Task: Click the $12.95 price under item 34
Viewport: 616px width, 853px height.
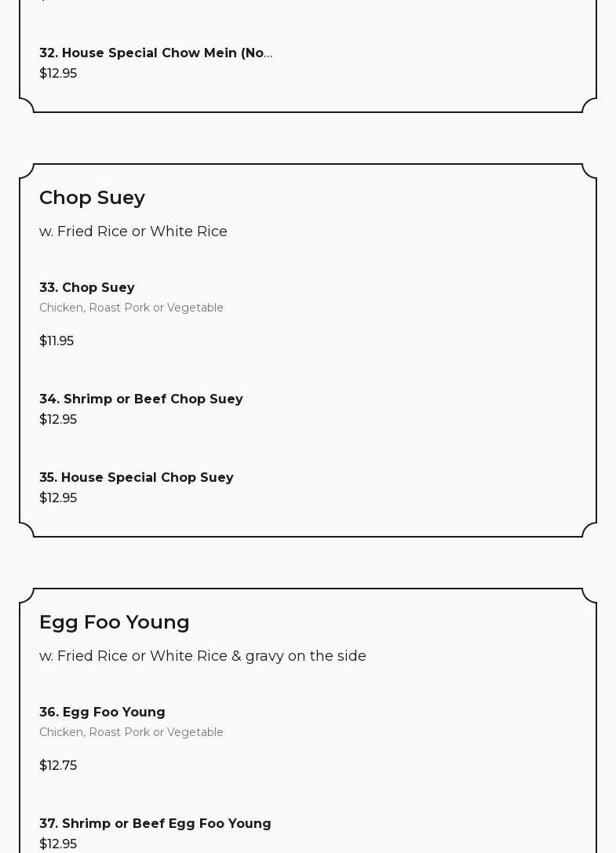Action: point(58,419)
